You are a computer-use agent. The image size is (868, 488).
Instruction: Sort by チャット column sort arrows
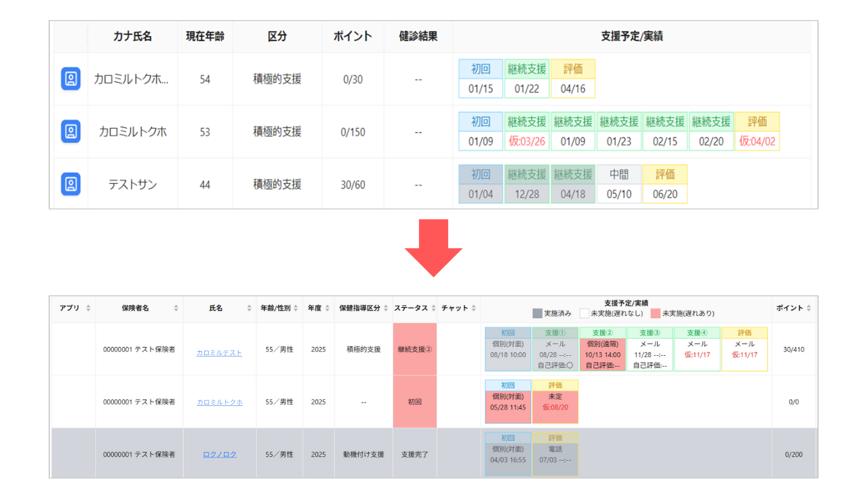474,308
